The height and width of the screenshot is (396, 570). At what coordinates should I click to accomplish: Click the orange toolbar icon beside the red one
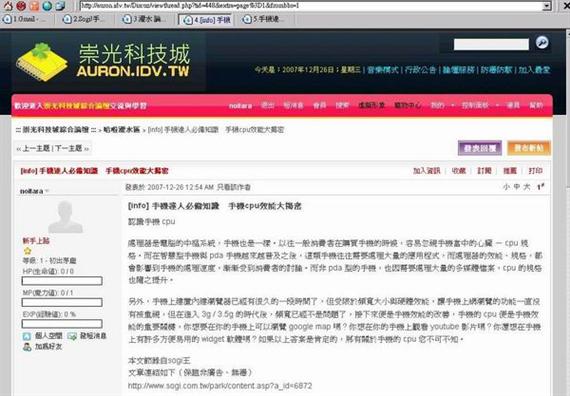pos(34,5)
